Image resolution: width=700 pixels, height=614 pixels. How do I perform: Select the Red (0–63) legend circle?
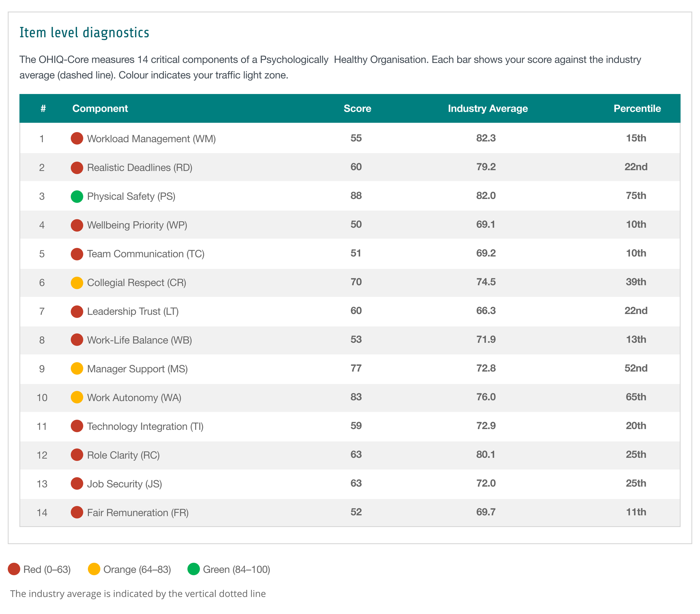click(x=14, y=569)
